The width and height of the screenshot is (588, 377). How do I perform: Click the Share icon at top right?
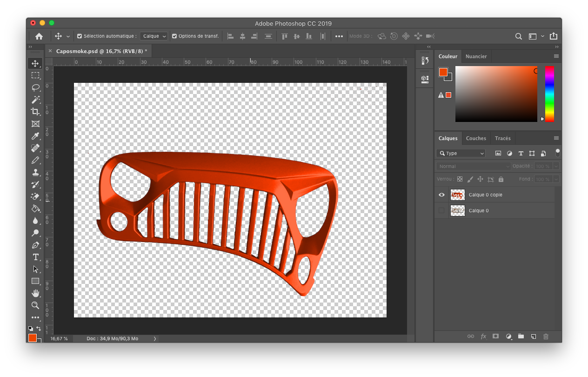coord(553,36)
